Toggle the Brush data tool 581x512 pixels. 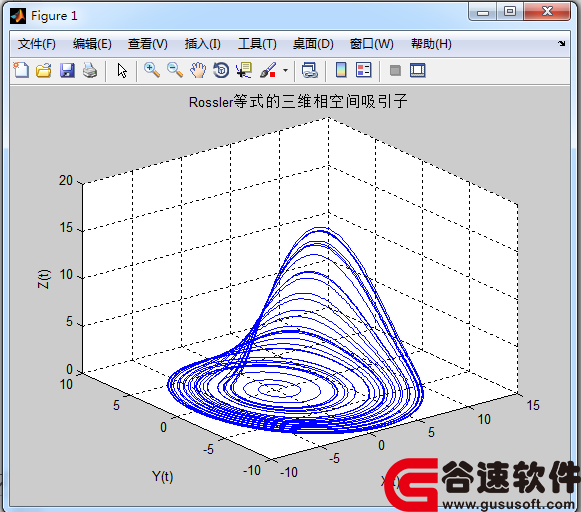tap(268, 70)
